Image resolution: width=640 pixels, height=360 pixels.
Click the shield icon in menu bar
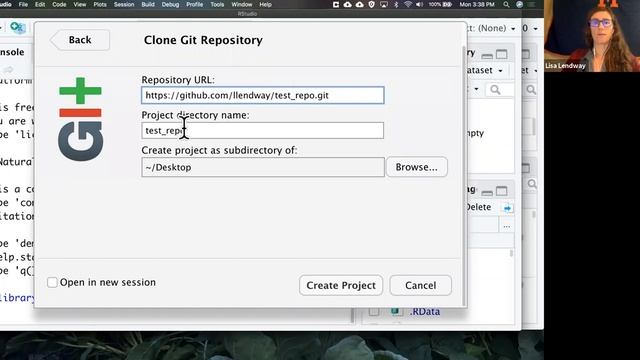coord(371,4)
